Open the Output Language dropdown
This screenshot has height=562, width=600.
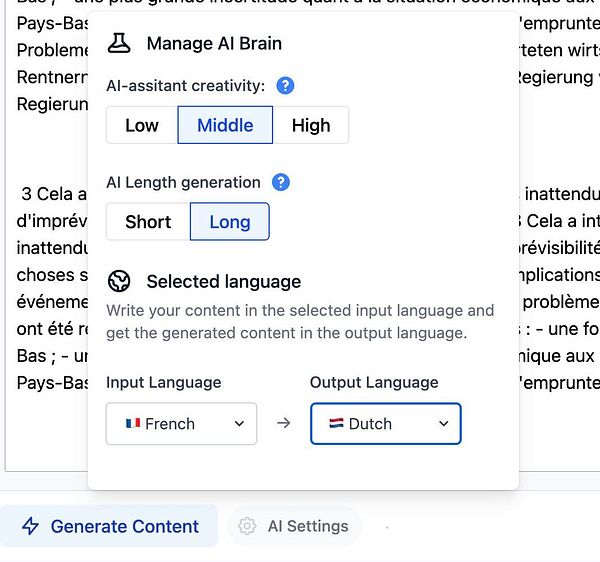(385, 423)
